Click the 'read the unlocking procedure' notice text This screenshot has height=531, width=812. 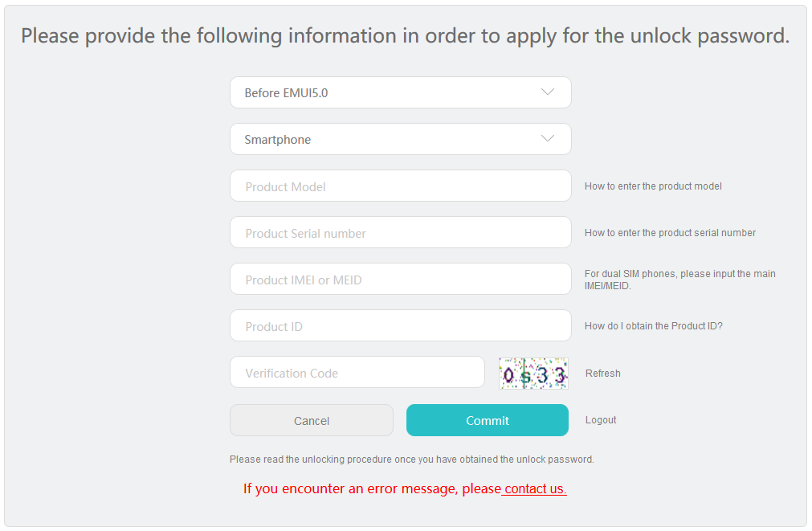point(411,460)
